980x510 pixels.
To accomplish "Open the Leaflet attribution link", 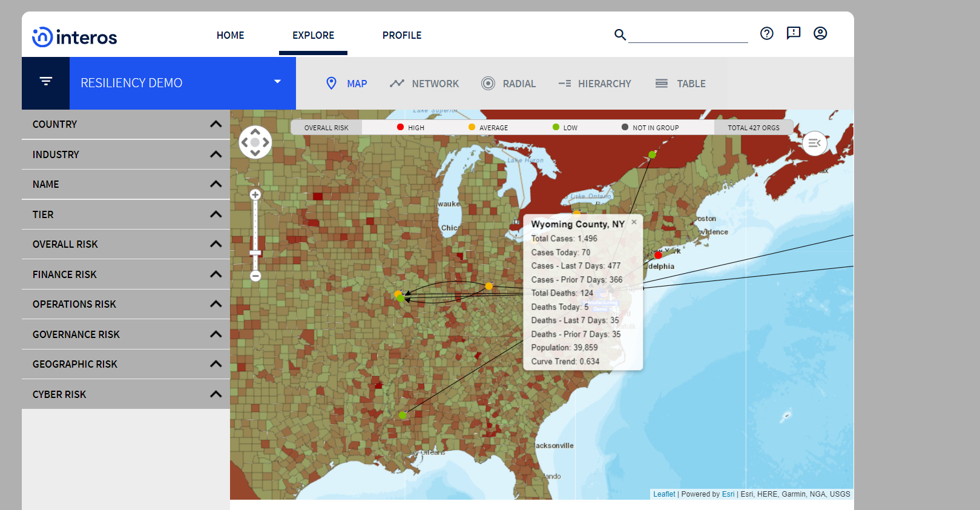I will (x=664, y=494).
